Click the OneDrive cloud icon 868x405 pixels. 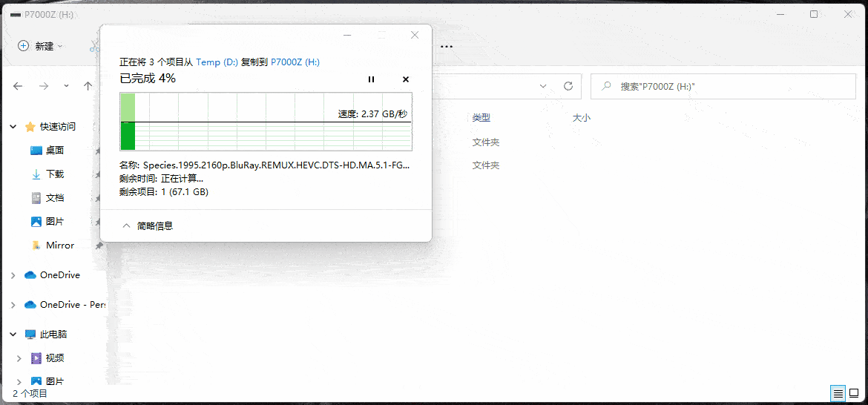(x=30, y=275)
